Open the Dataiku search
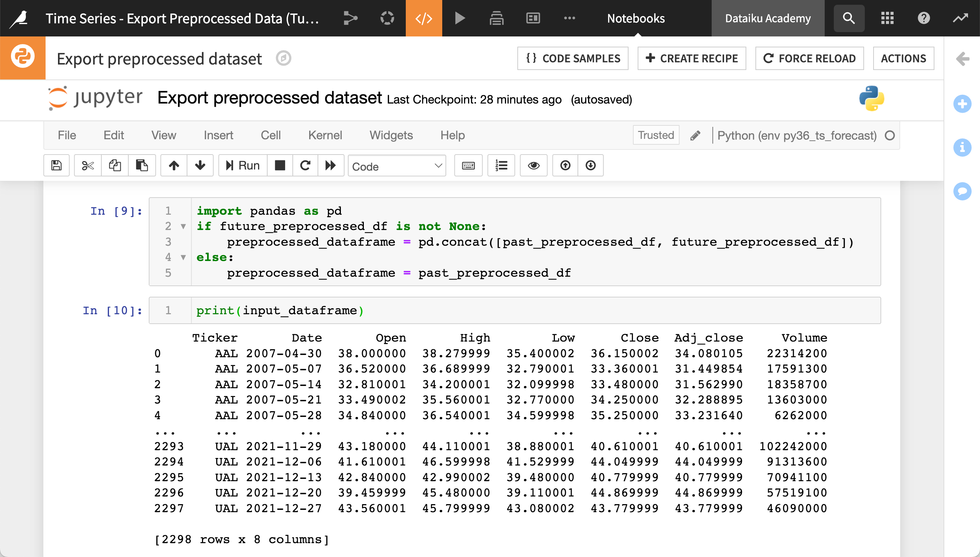 tap(849, 18)
